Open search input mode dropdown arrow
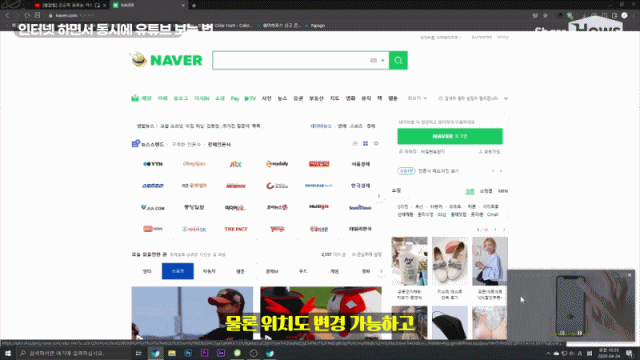The image size is (640, 360). (x=382, y=60)
